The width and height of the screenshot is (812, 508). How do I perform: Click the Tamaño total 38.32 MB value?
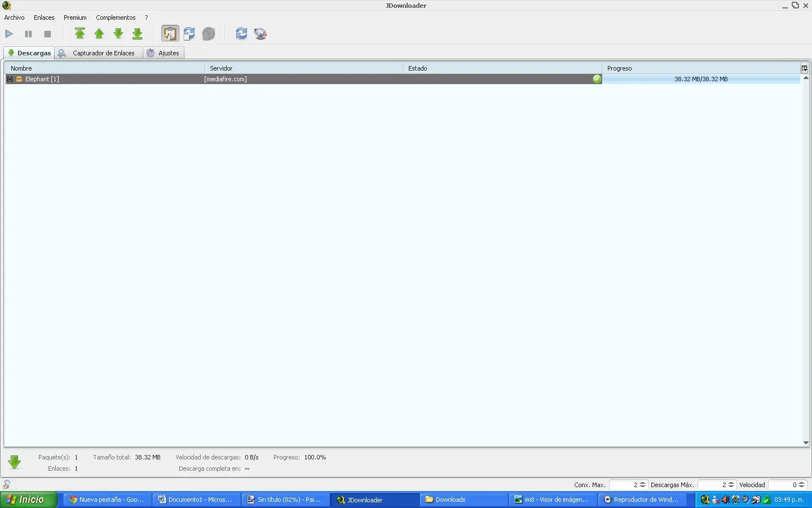pos(148,457)
